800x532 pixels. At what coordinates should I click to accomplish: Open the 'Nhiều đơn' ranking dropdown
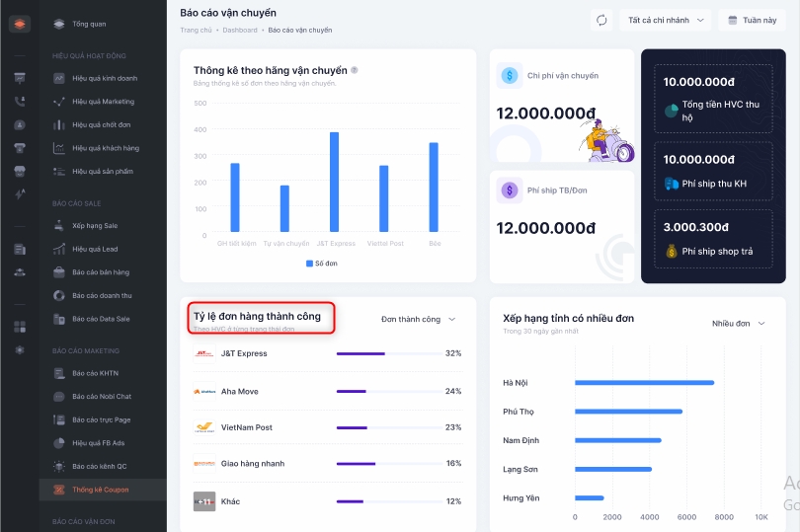coord(738,323)
